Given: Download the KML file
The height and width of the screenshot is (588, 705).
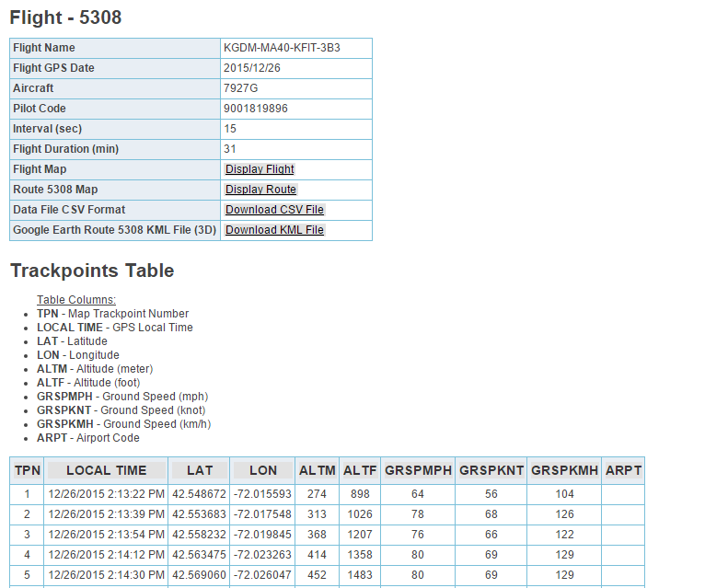Looking at the screenshot, I should 274,230.
